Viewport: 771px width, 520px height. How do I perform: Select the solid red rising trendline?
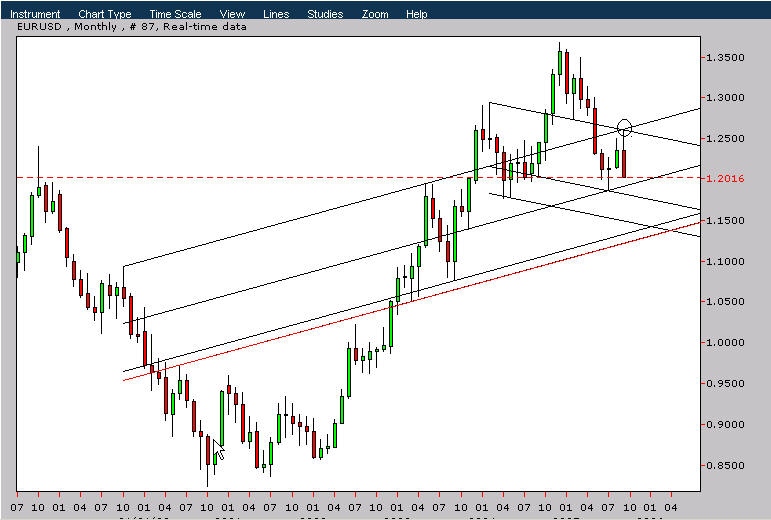[412, 301]
